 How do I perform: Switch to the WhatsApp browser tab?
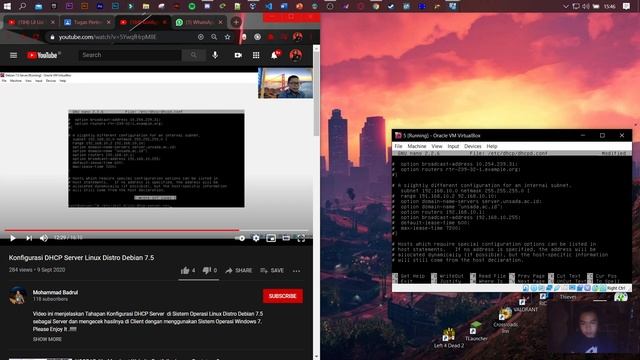[x=199, y=22]
